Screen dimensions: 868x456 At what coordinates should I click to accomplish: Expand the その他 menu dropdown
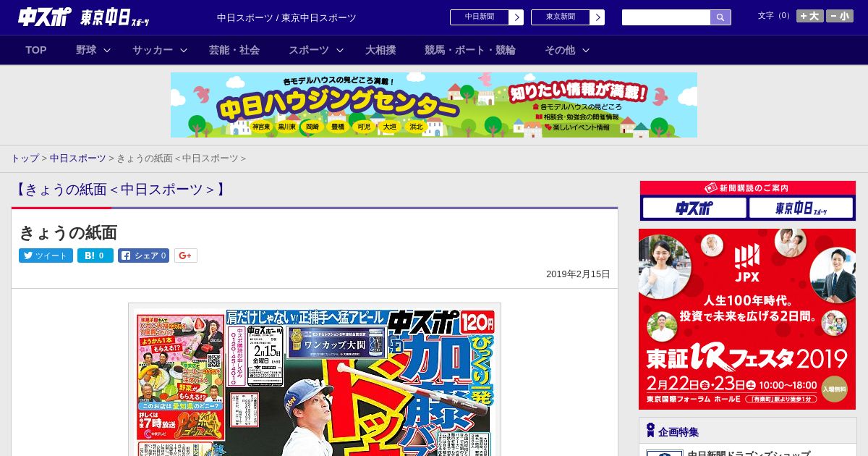(x=567, y=50)
